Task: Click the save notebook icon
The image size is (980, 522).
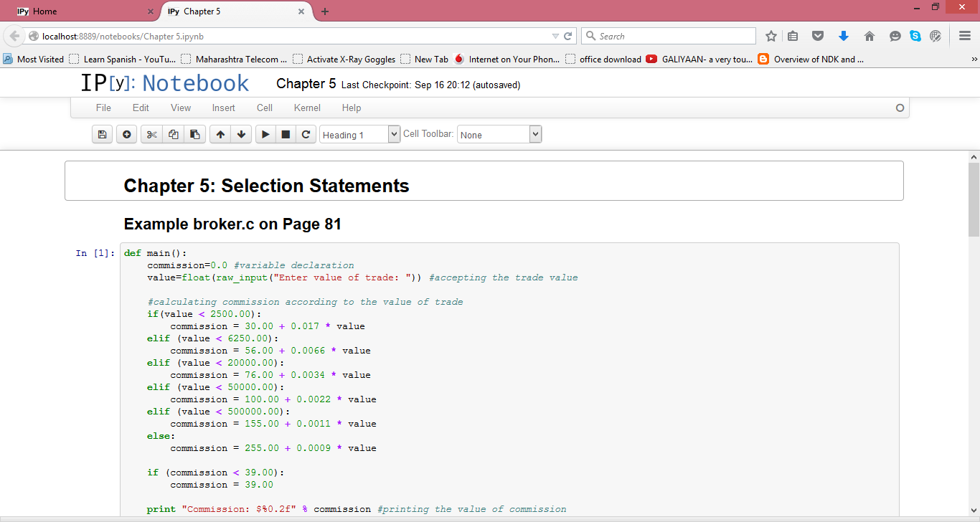Action: pos(102,135)
